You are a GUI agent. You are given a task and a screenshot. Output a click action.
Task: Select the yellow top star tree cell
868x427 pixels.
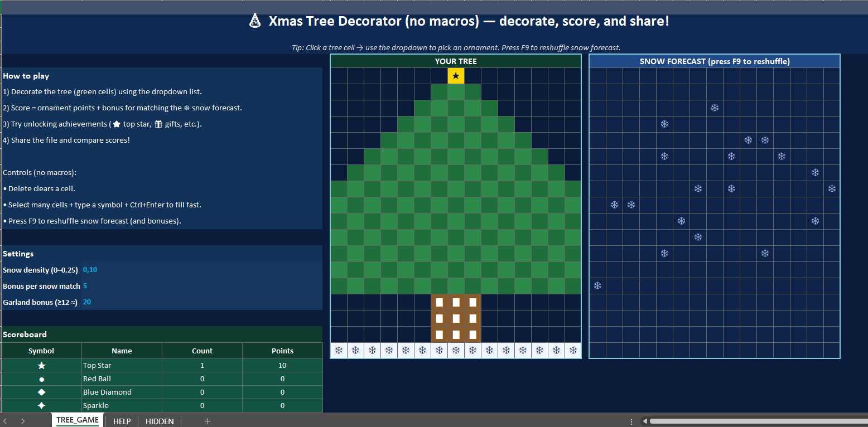[x=456, y=76]
